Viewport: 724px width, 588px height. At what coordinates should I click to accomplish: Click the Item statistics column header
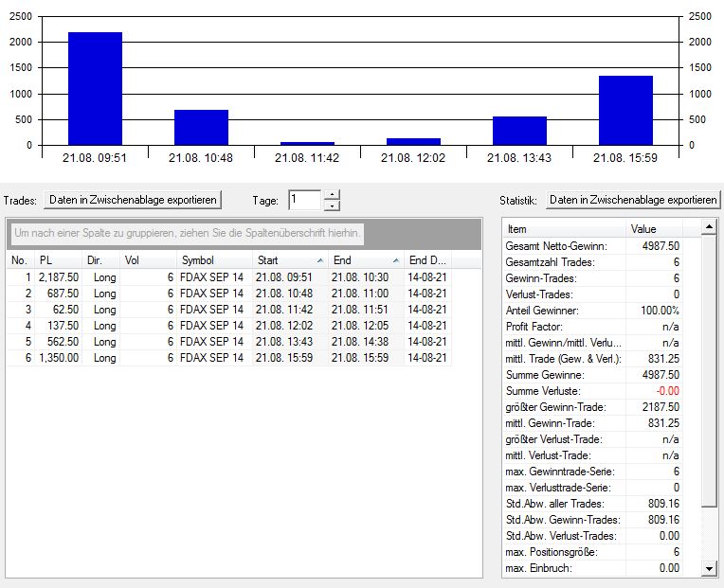coord(565,229)
